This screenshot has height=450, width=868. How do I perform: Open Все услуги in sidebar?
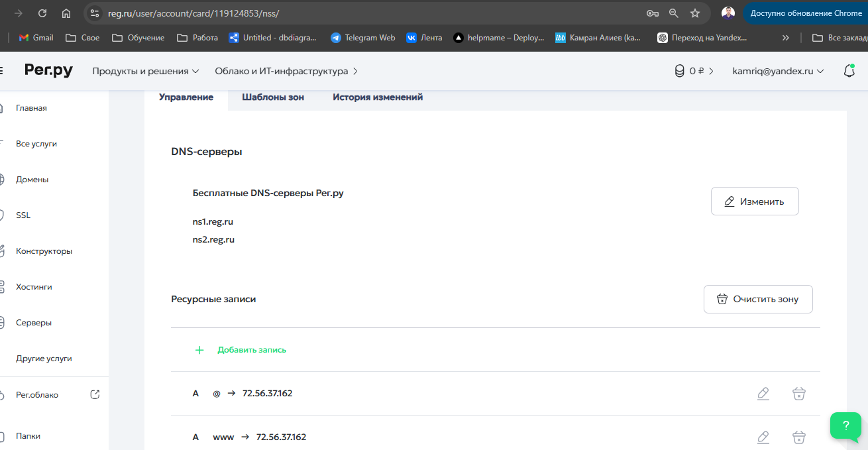[x=36, y=144]
